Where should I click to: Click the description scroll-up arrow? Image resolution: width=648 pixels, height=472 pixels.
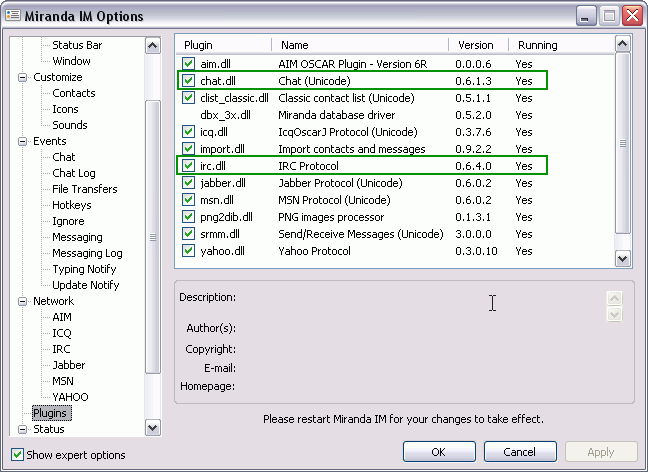point(615,298)
